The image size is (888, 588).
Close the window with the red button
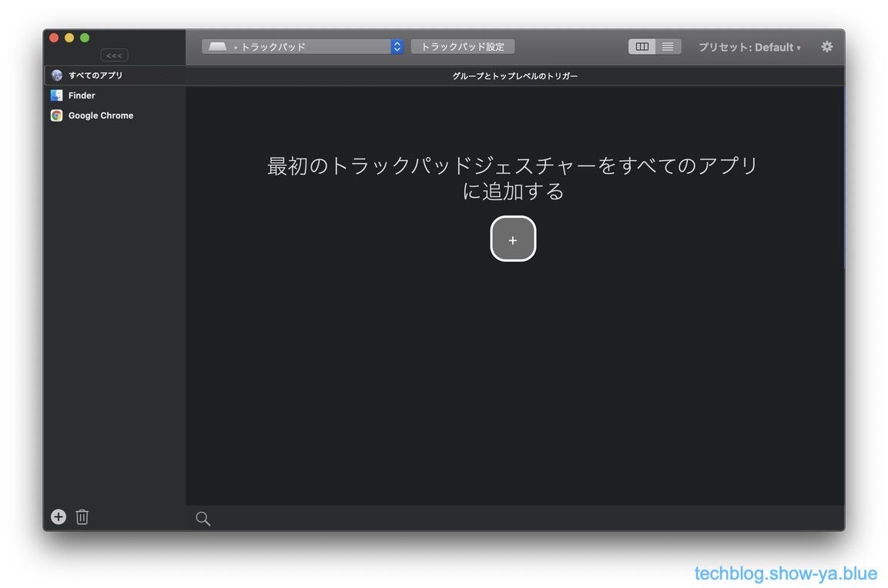pyautogui.click(x=54, y=38)
